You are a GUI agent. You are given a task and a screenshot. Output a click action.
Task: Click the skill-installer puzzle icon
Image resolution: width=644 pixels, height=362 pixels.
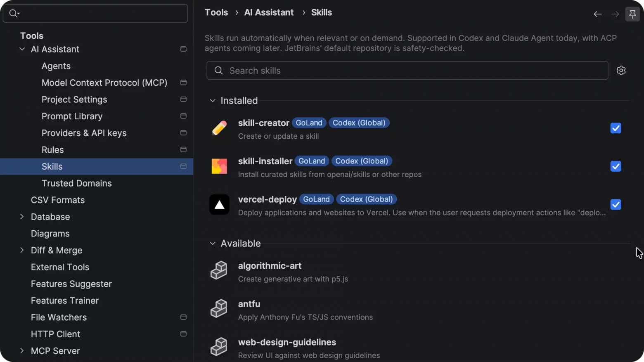click(x=219, y=166)
